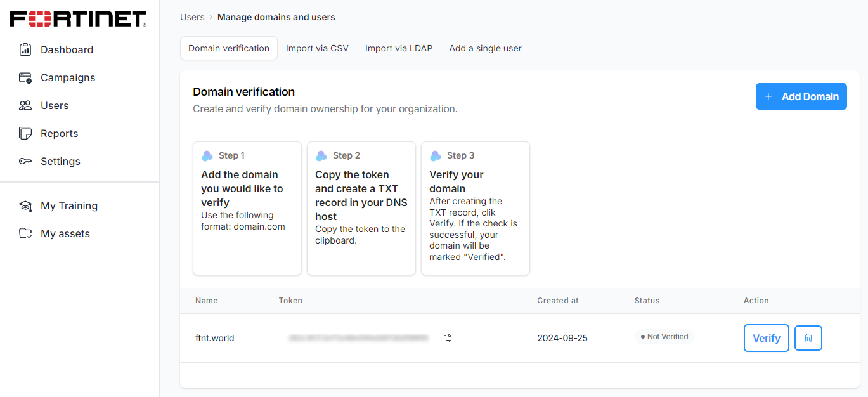Open the Dashboard from the sidebar icon
Screen dimensions: 868x397
click(x=25, y=49)
